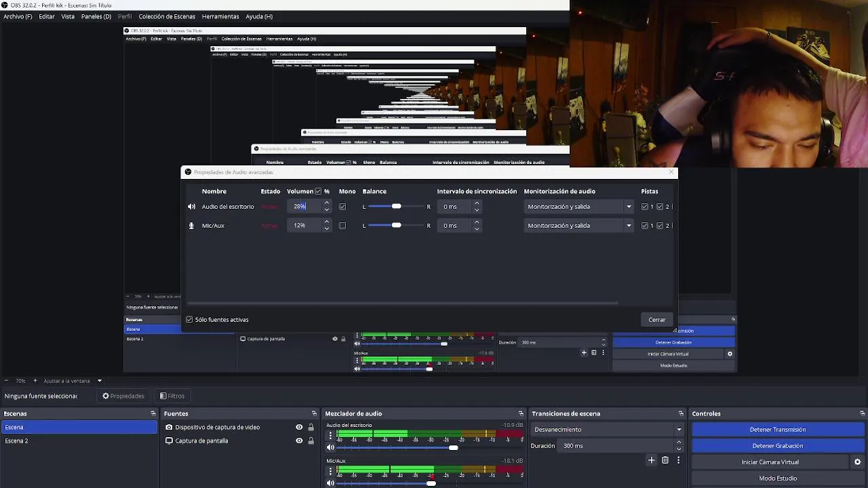Mute Mic/Aux speaker in mixer
Image resolution: width=868 pixels, height=488 pixels.
pyautogui.click(x=330, y=483)
